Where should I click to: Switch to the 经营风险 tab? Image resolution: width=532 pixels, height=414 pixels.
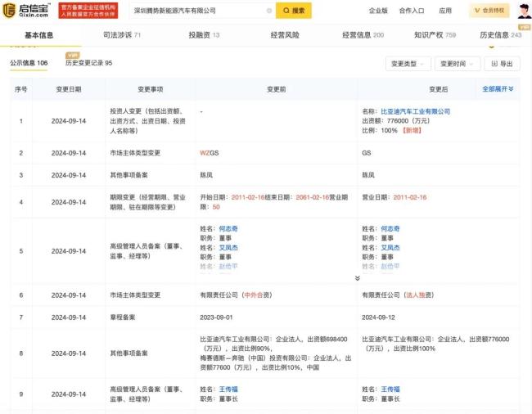pos(285,35)
